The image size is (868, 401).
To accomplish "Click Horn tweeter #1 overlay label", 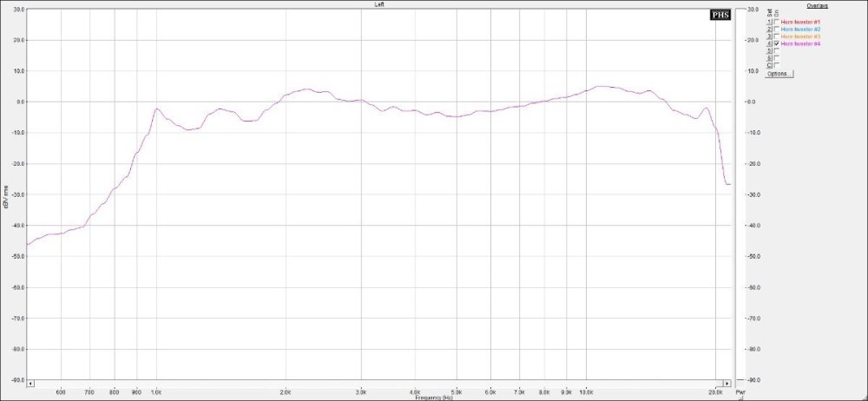I will pos(800,22).
